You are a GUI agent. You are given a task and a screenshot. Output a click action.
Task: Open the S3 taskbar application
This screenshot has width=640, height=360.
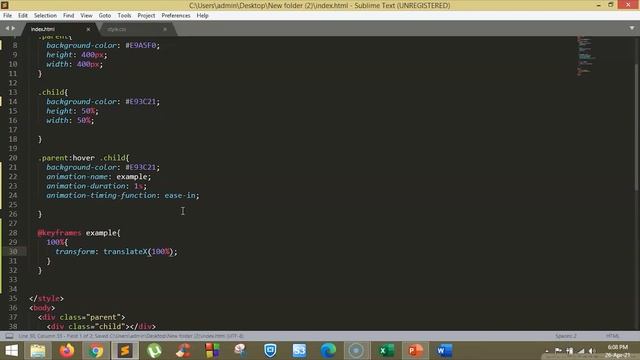(x=299, y=351)
